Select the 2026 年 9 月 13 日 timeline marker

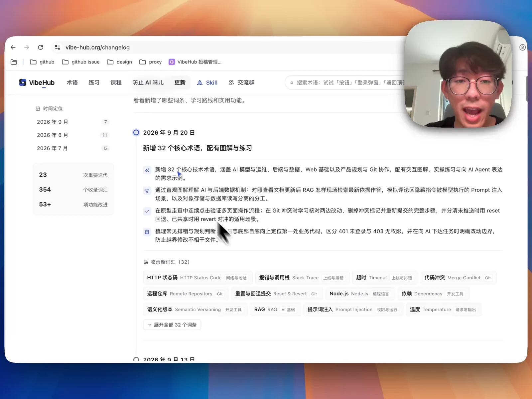[x=136, y=359]
